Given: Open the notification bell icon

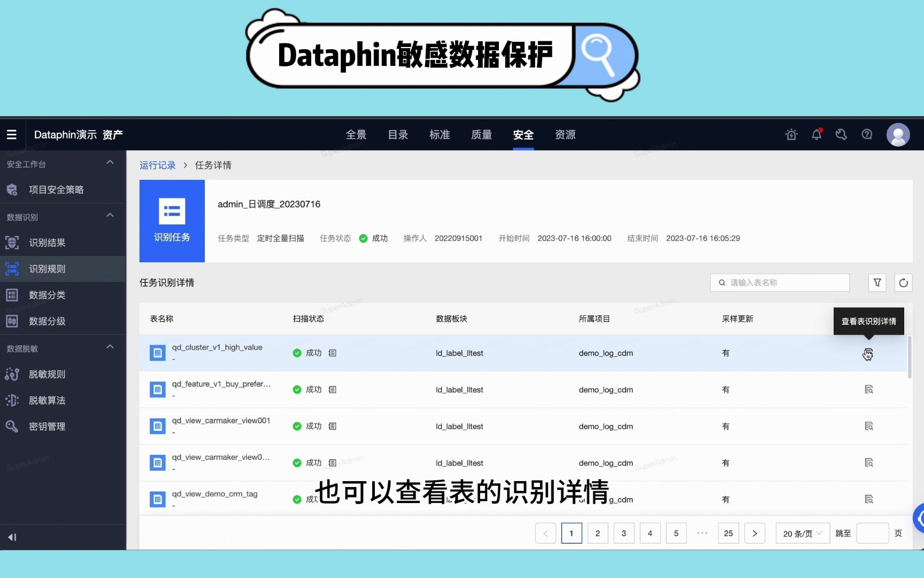Looking at the screenshot, I should [817, 135].
